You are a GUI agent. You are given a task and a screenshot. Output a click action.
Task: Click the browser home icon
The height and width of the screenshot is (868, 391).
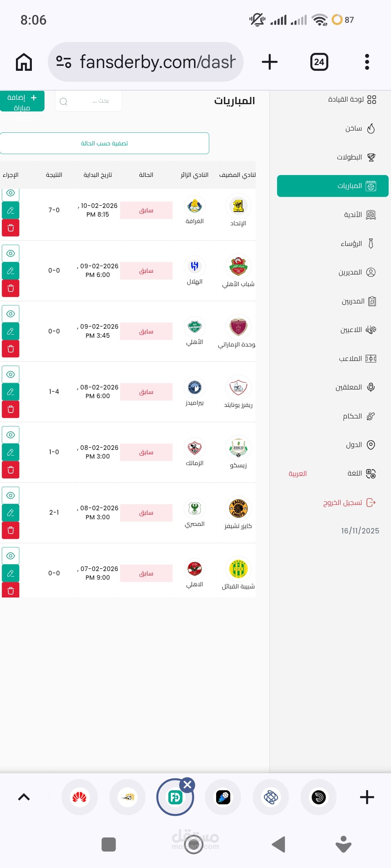point(24,62)
